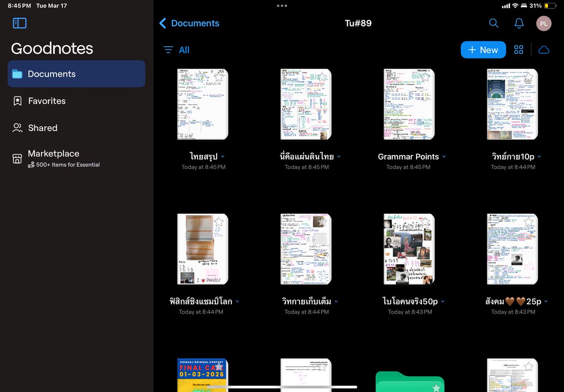Open the green folder
The height and width of the screenshot is (392, 564).
pos(410,381)
